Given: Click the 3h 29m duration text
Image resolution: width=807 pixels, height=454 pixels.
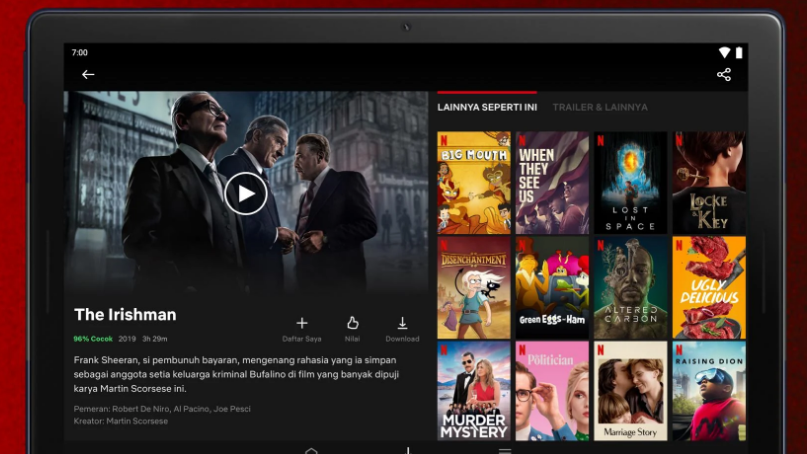Looking at the screenshot, I should [x=154, y=339].
